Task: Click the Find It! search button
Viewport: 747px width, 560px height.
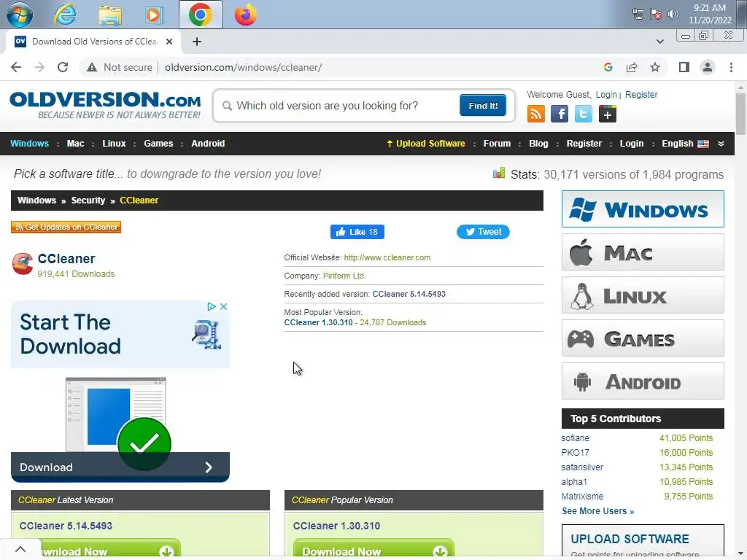Action: coord(483,106)
